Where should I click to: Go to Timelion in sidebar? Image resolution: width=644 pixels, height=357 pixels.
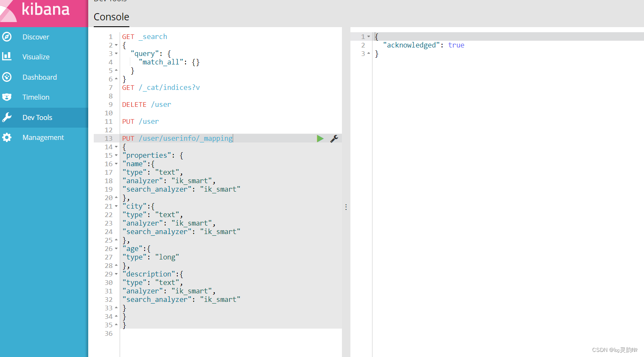(x=36, y=97)
